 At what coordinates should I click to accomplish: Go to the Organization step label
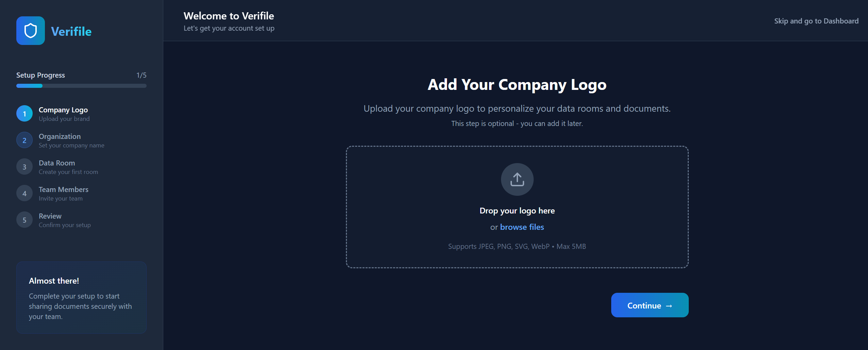point(60,137)
